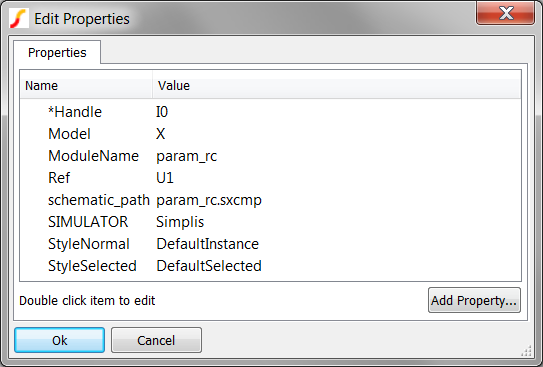Select the Properties tab
543x367 pixels.
(x=57, y=53)
